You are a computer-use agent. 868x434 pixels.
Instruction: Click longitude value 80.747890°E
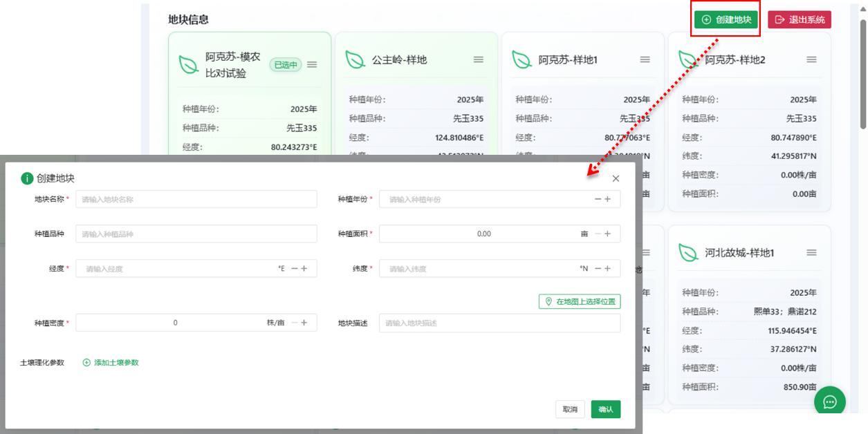pyautogui.click(x=794, y=138)
